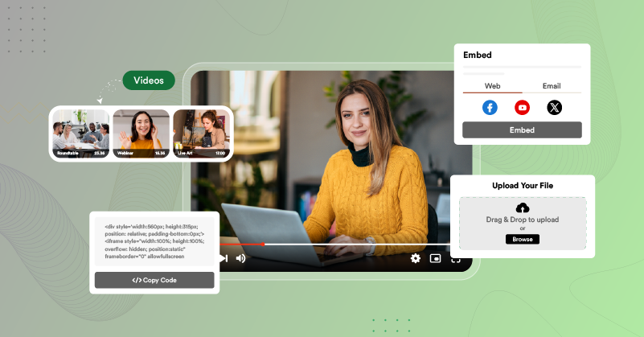Skip to next video in player
This screenshot has height=337, width=644.
[224, 258]
